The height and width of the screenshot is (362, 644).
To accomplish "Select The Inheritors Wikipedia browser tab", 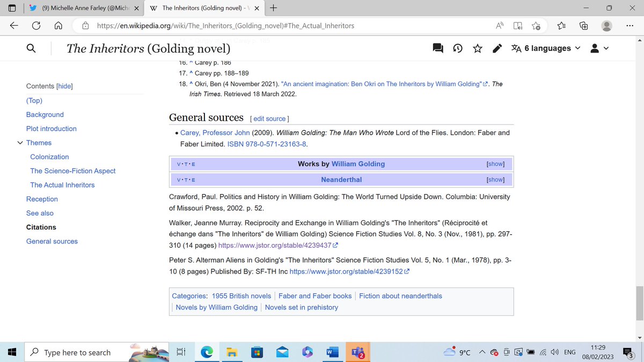I will coord(206,8).
